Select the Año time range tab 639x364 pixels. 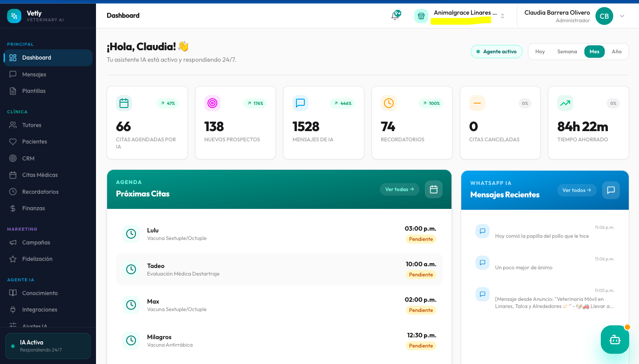pyautogui.click(x=617, y=52)
